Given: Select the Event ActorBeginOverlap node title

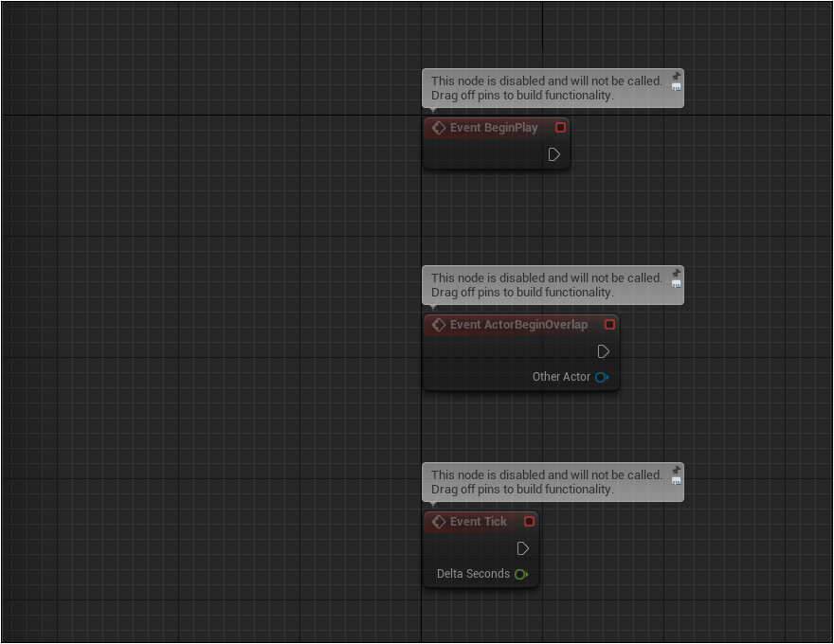Looking at the screenshot, I should click(x=518, y=325).
